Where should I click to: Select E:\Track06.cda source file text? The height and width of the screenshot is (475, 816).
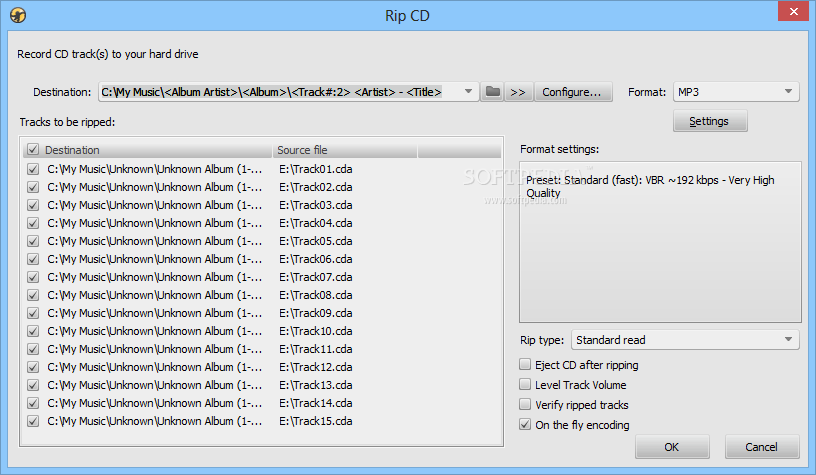tap(316, 259)
